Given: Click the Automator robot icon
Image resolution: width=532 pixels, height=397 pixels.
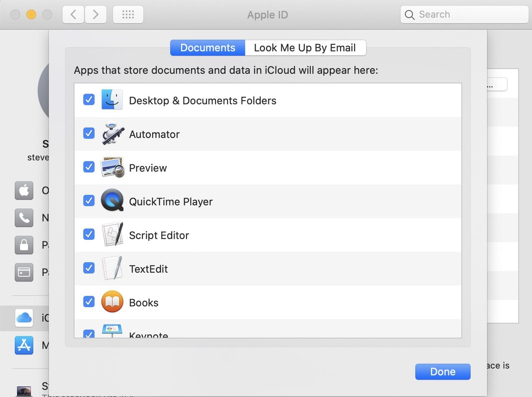Looking at the screenshot, I should [x=112, y=134].
